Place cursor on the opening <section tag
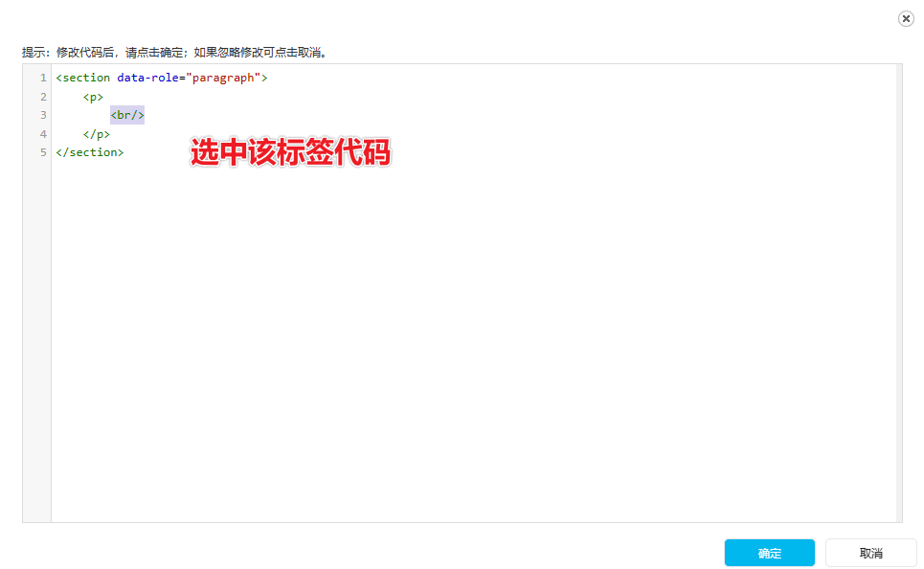 click(x=83, y=78)
